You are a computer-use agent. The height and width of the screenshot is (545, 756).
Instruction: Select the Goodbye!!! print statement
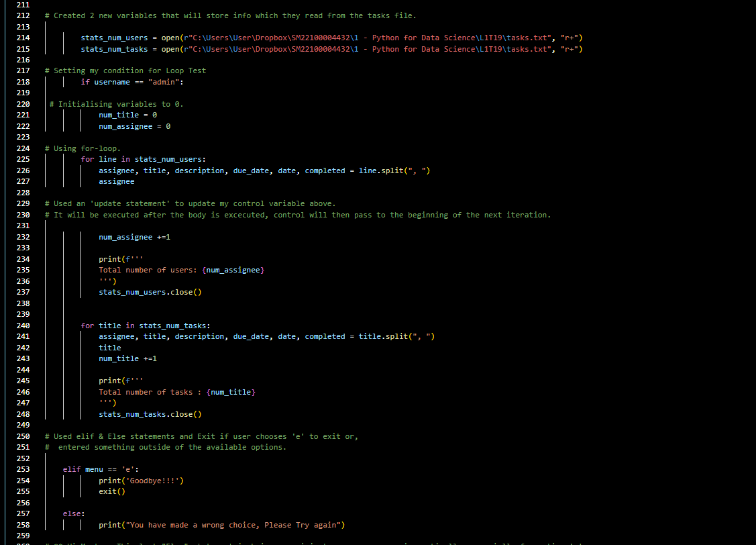coord(142,480)
